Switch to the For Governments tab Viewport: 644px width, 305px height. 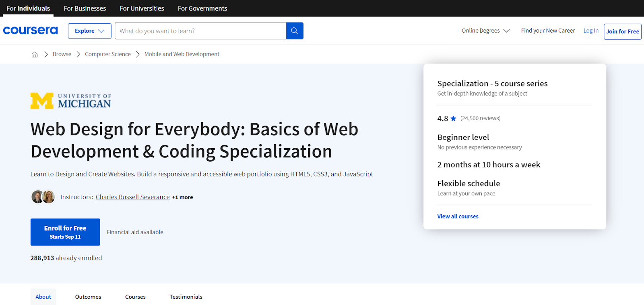[x=202, y=8]
